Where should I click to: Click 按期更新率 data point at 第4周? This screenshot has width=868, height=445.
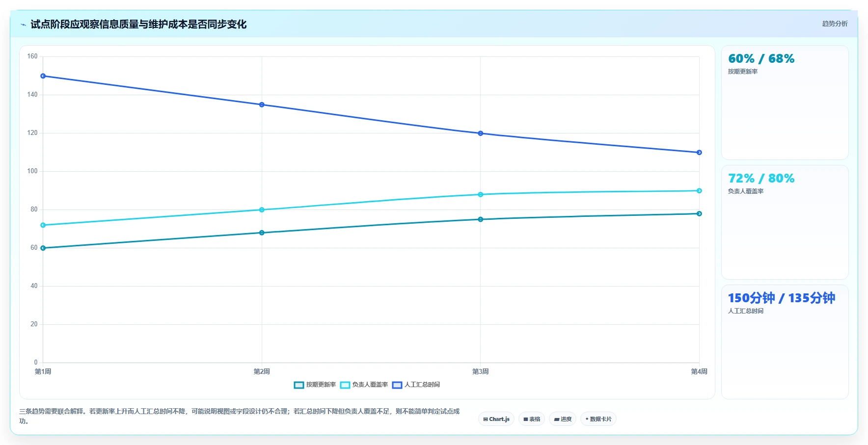[x=699, y=213]
